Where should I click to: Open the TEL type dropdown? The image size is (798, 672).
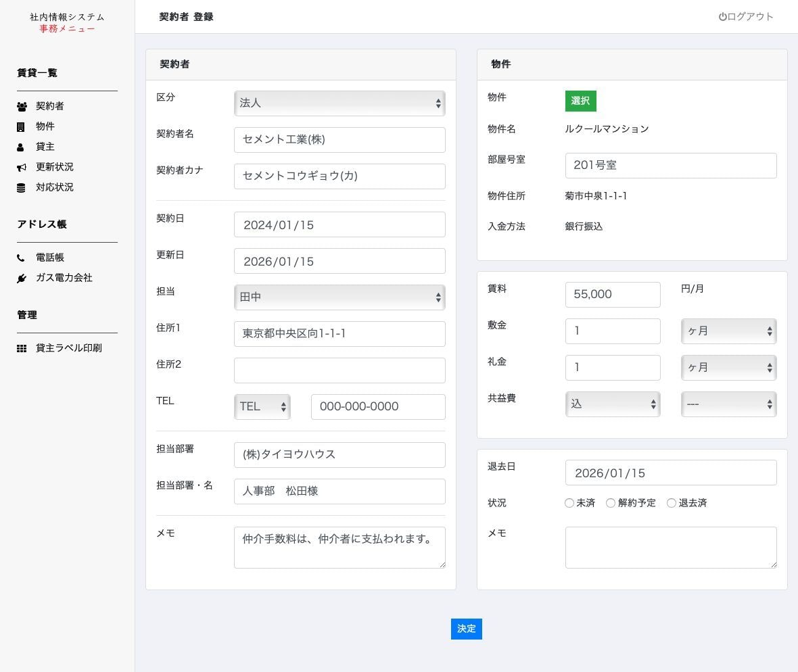pyautogui.click(x=262, y=406)
